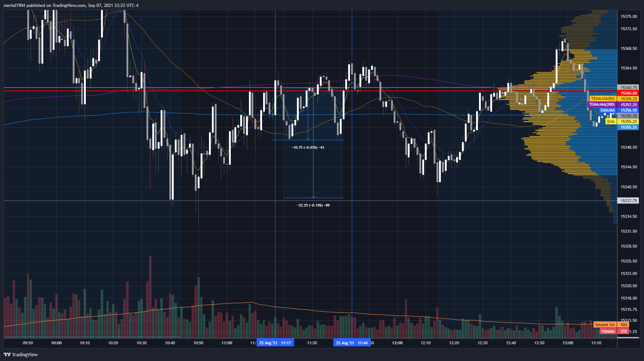Image resolution: width=644 pixels, height=361 pixels.
Task: Click the 11:30 time axis label
Action: pos(312,343)
